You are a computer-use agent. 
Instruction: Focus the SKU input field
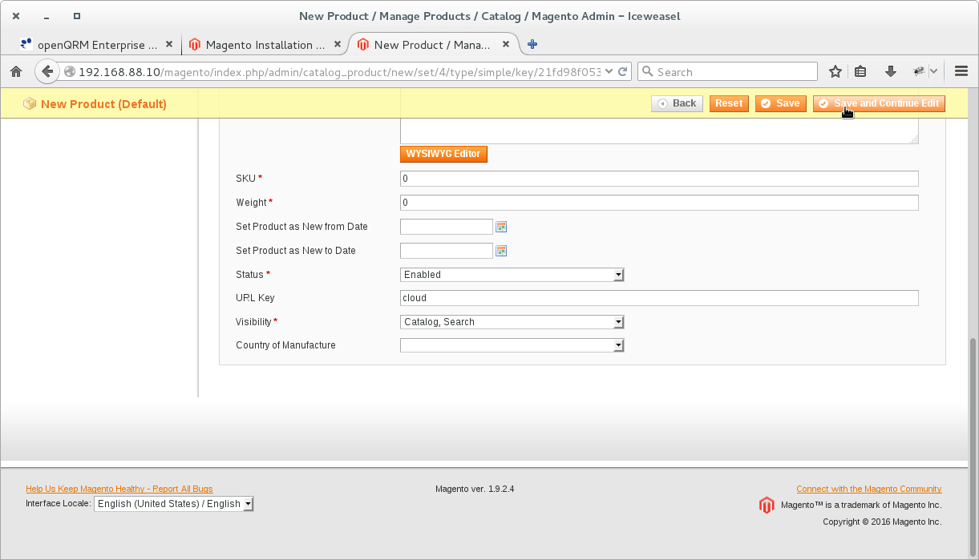click(x=659, y=179)
